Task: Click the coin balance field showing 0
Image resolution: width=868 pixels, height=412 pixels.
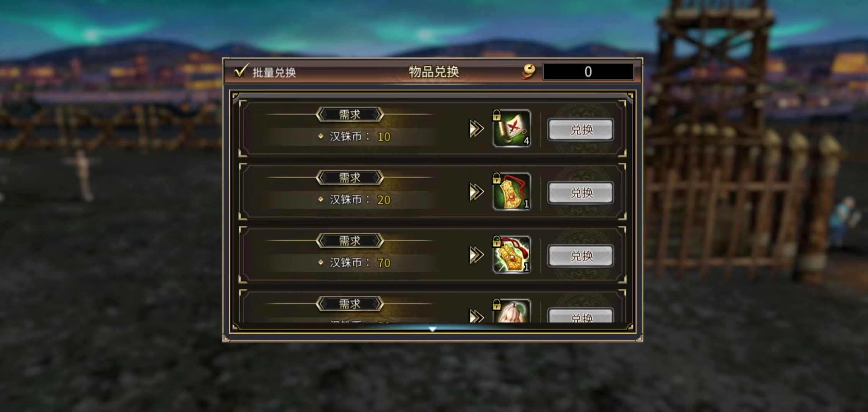Action: coord(588,72)
